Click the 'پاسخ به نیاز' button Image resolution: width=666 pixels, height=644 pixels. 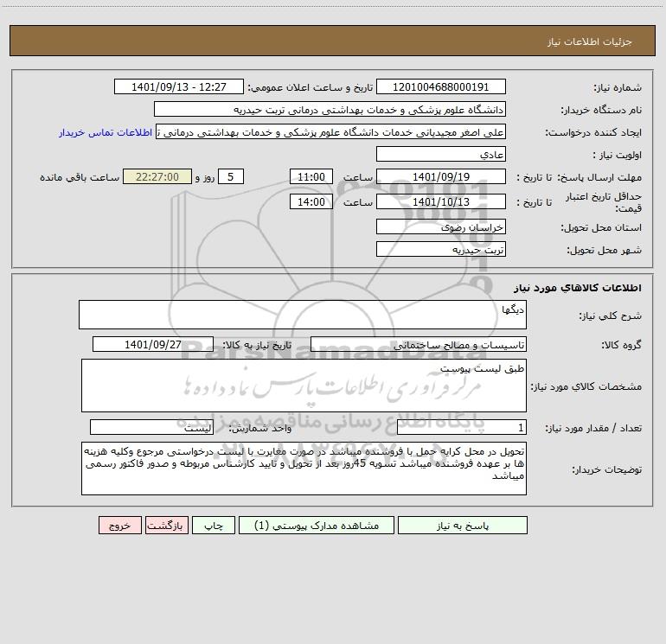[463, 526]
